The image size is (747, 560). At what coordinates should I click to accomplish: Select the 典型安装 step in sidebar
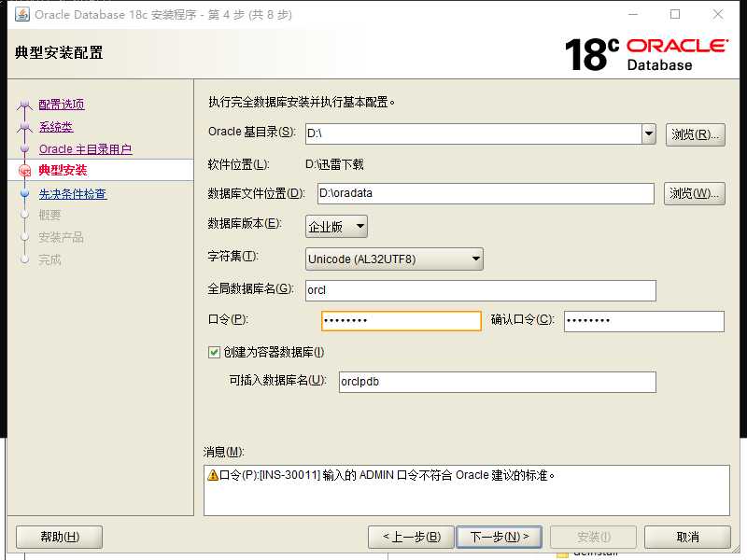click(63, 170)
